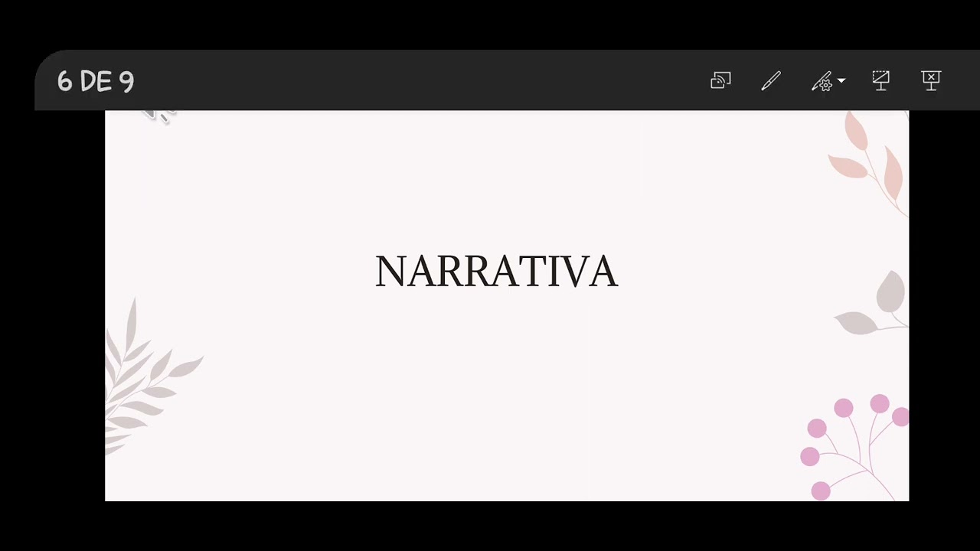Click the '6 DE 9' slide counter
The image size is (980, 551).
96,81
